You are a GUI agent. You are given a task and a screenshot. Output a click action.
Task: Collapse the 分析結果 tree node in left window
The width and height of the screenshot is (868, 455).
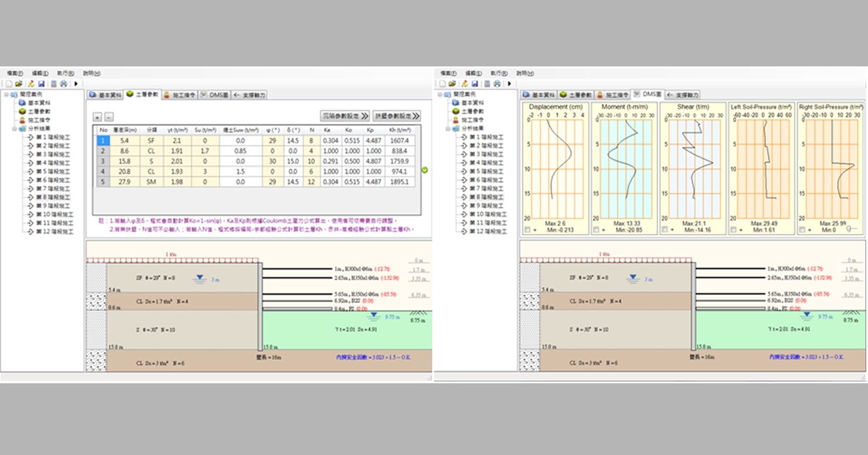[15, 128]
